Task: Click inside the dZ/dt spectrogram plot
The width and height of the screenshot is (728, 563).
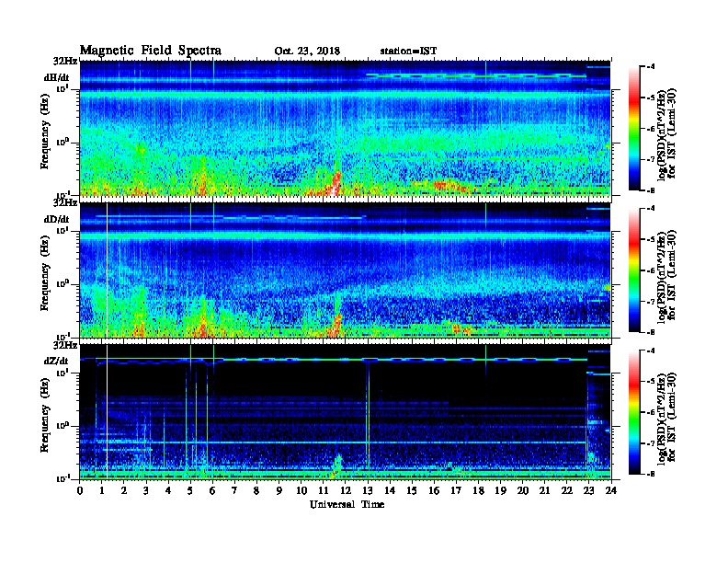Action: click(x=345, y=412)
